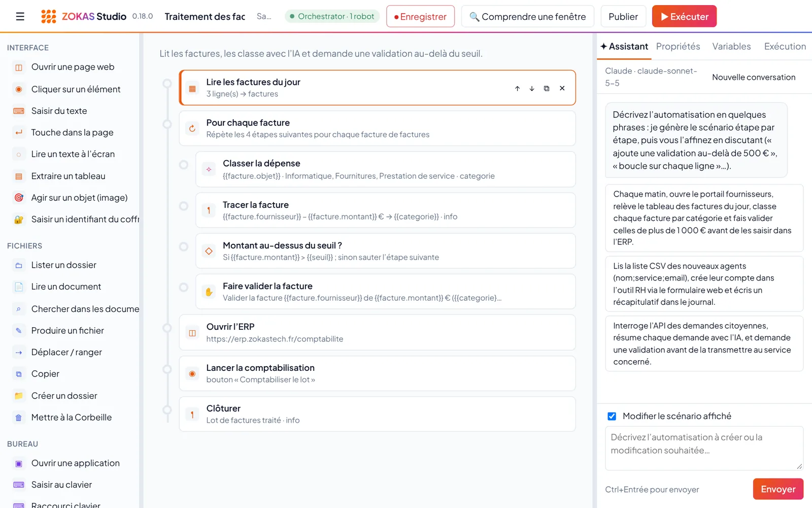Click the ZOKAS Studio logo

[x=84, y=16]
